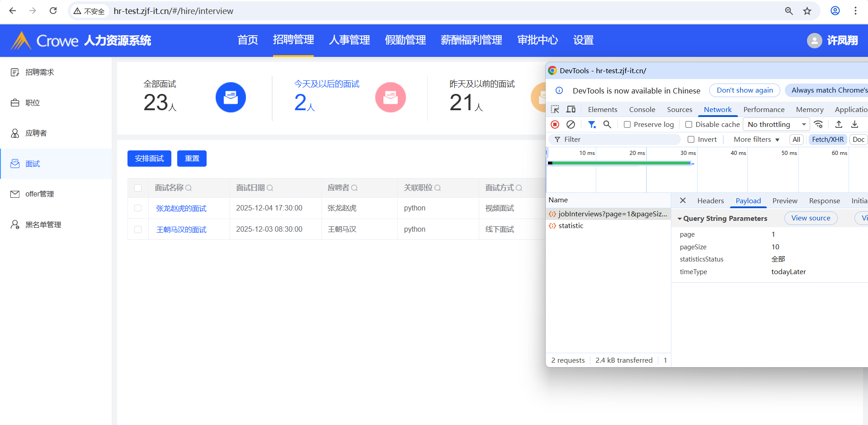The width and height of the screenshot is (868, 425).
Task: Click the search icon beside 面试名称 column
Action: click(x=189, y=188)
